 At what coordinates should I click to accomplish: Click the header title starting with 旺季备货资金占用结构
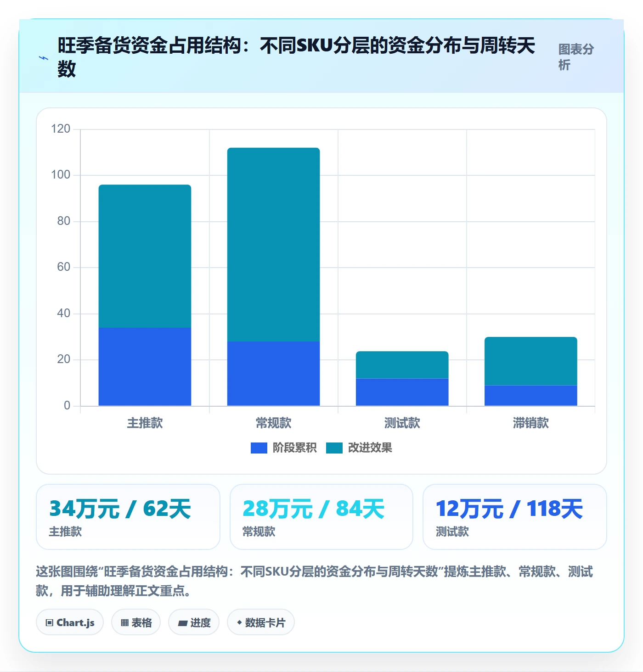296,57
